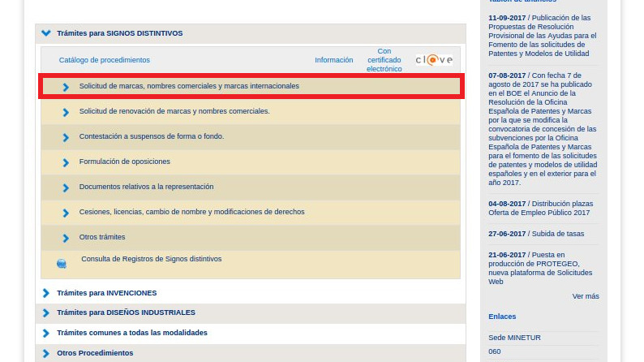Image resolution: width=644 pixels, height=362 pixels.
Task: Expand arrow for Solicitud de marcas, nombres comerciales
Action: 66,87
